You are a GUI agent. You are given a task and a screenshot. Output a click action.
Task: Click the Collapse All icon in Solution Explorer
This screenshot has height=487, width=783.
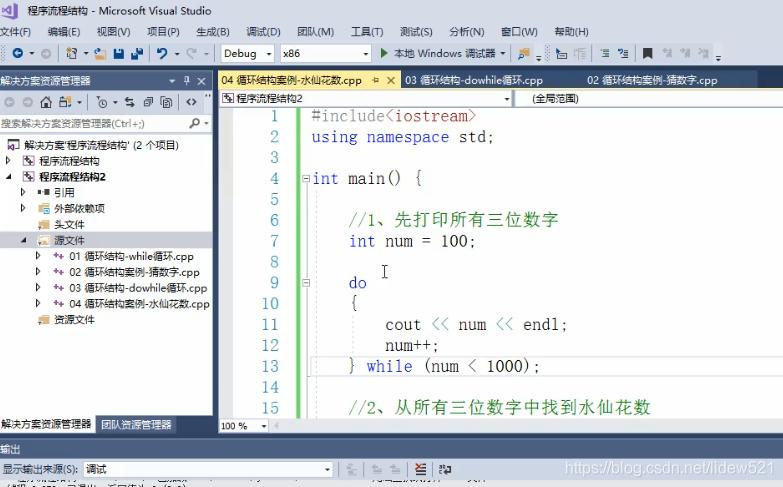tap(148, 102)
